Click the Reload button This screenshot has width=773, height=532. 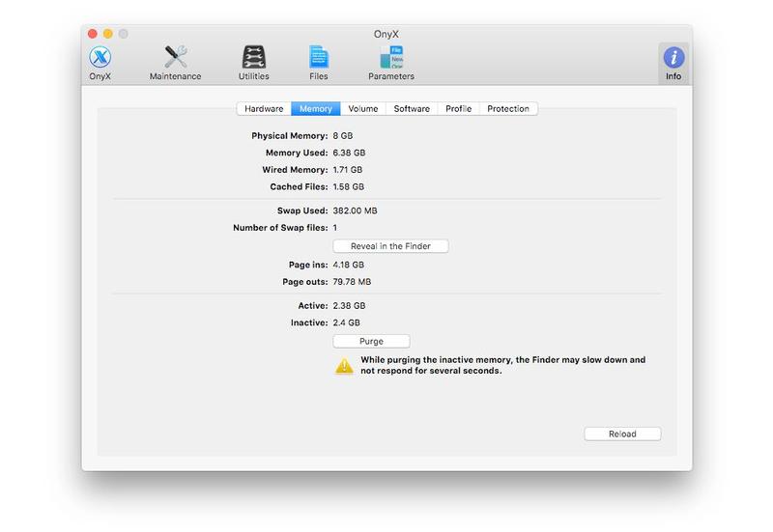click(x=622, y=434)
